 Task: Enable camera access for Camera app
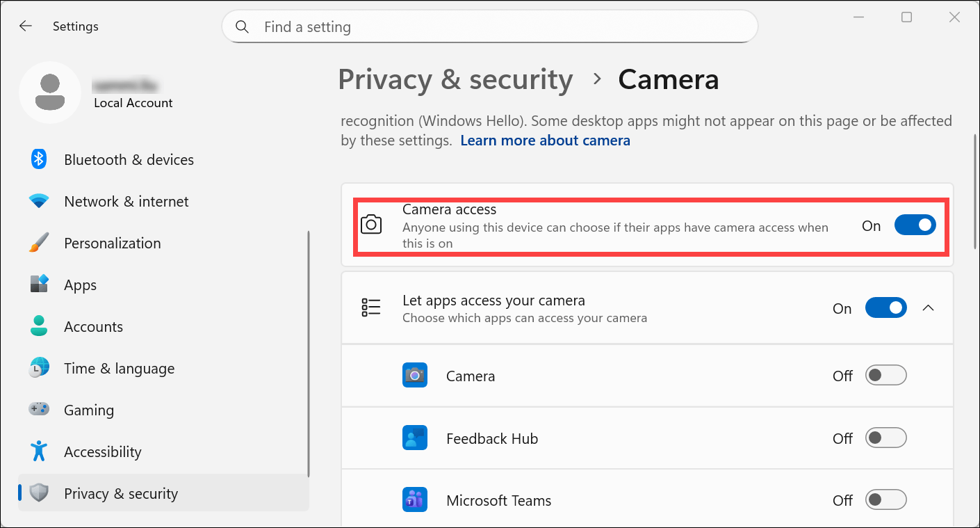(x=885, y=376)
